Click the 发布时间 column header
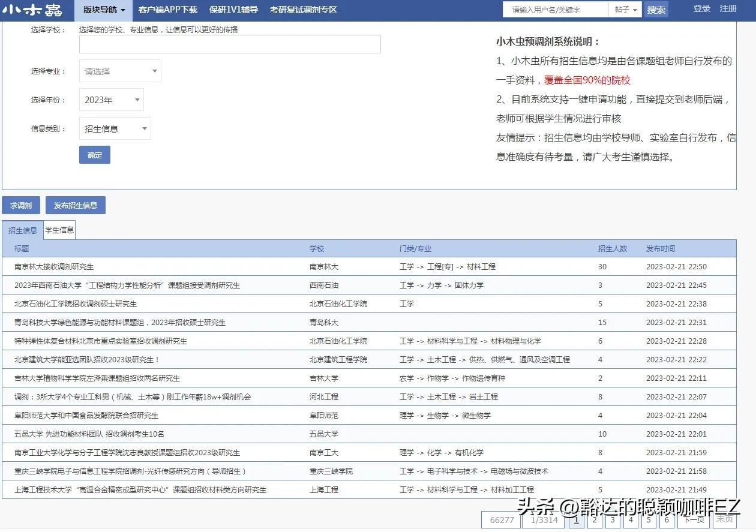The height and width of the screenshot is (532, 756). click(x=661, y=248)
